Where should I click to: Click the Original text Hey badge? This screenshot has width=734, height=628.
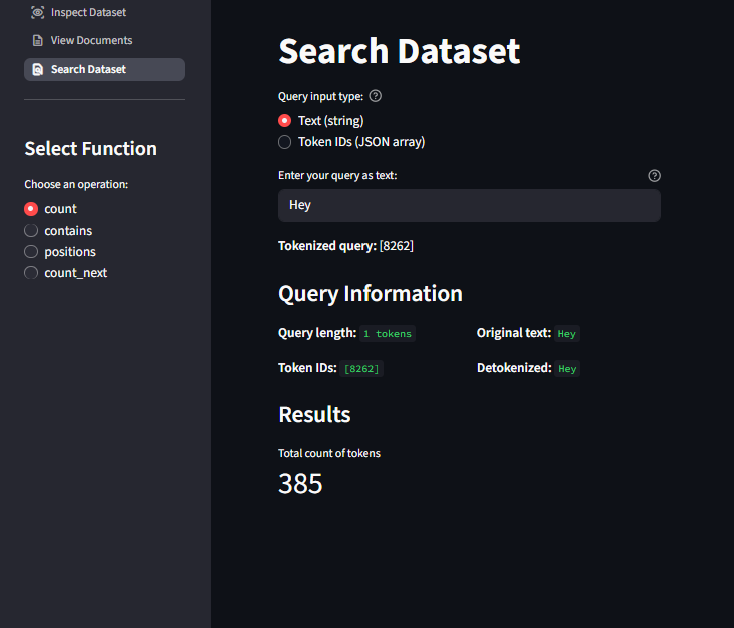point(567,334)
